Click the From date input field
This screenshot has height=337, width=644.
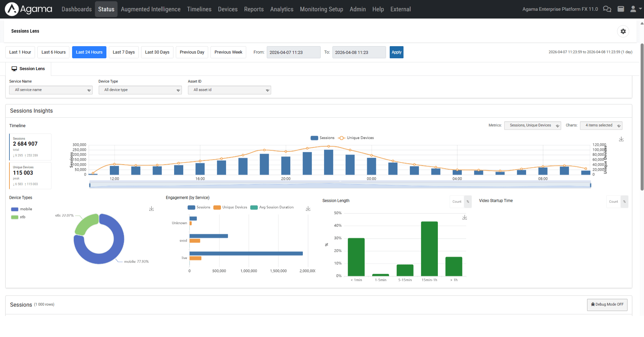(x=293, y=52)
